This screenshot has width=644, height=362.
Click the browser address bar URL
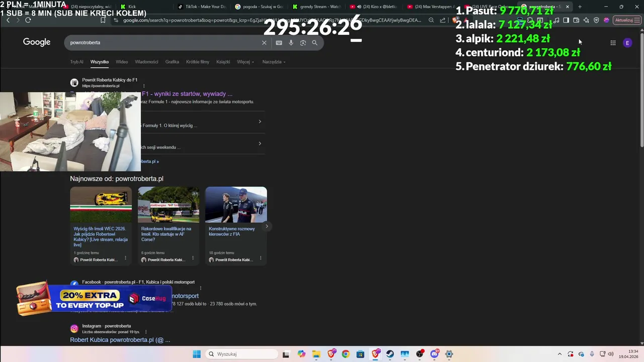(272, 20)
